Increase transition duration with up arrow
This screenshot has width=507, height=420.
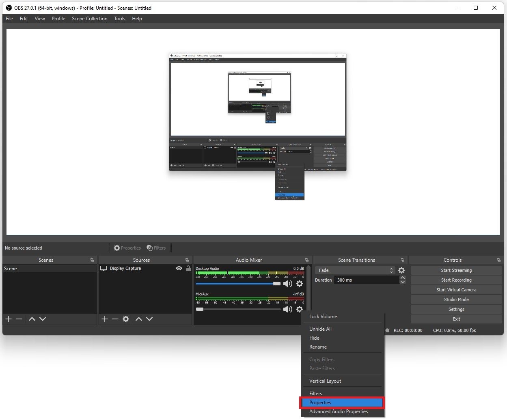coord(403,278)
